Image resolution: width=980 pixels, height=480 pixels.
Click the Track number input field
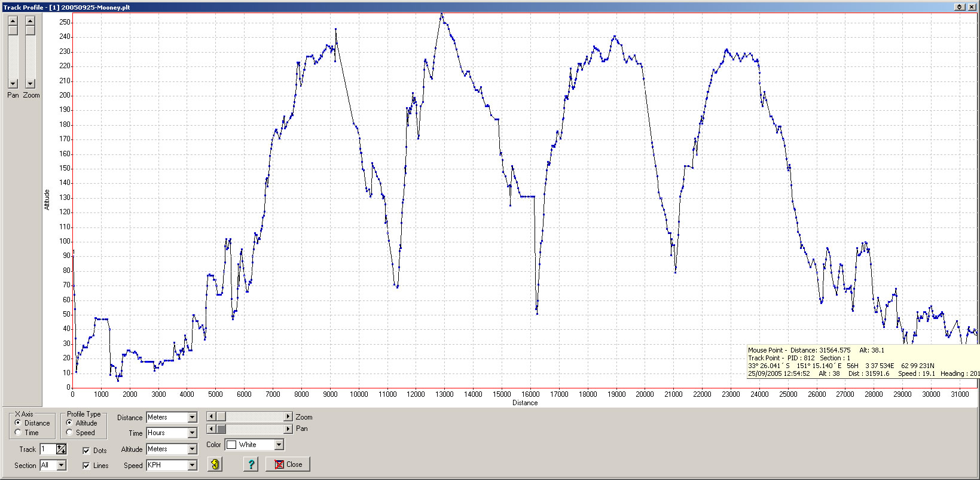[x=47, y=449]
